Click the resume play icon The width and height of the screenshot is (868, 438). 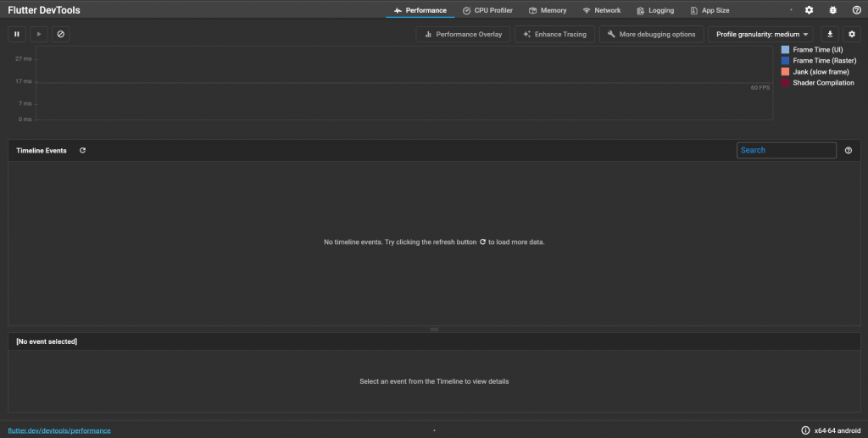coord(39,34)
